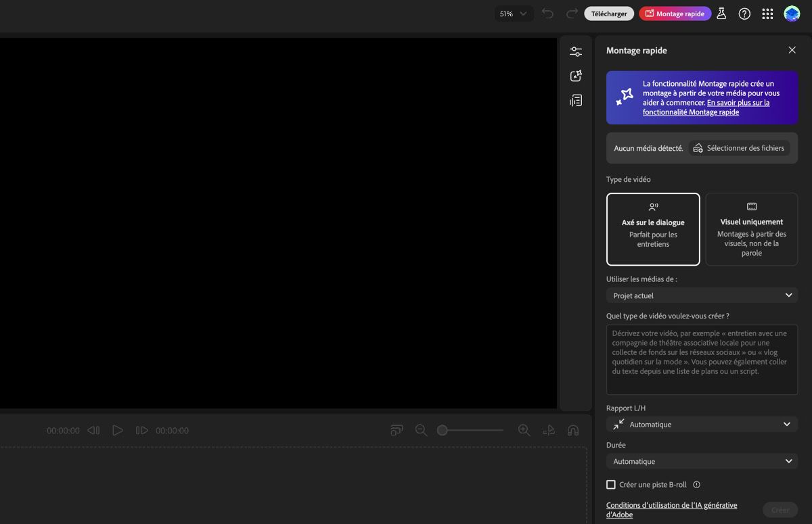812x524 pixels.
Task: Click the Play button
Action: coord(118,430)
